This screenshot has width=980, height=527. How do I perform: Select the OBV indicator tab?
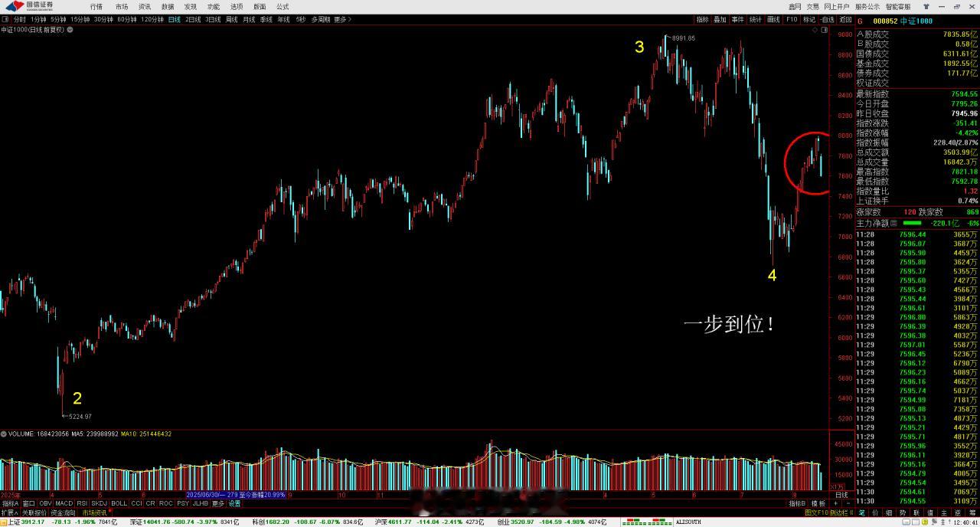tap(45, 503)
